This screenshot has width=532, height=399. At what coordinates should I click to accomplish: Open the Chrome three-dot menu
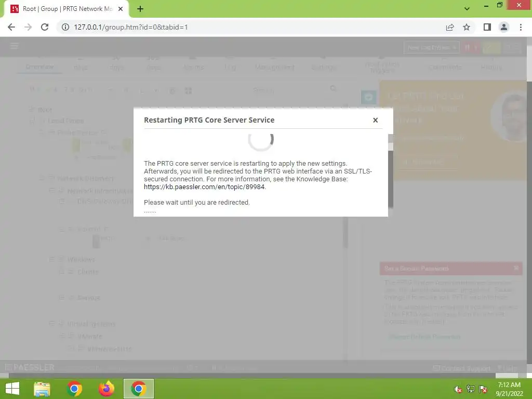tap(521, 27)
